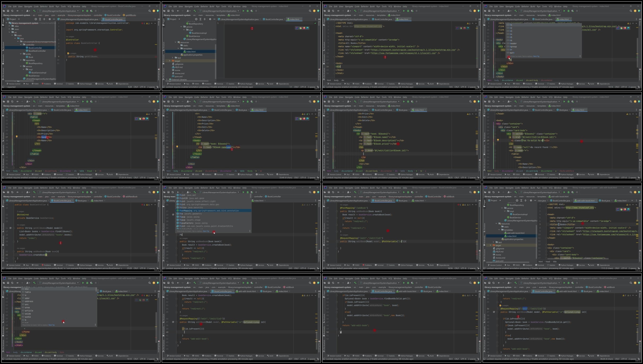Open kebab options in PostMapping completion popup

250,231
